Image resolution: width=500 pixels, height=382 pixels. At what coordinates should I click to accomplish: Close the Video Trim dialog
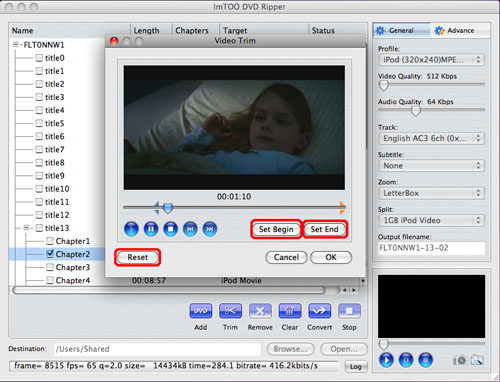point(114,41)
